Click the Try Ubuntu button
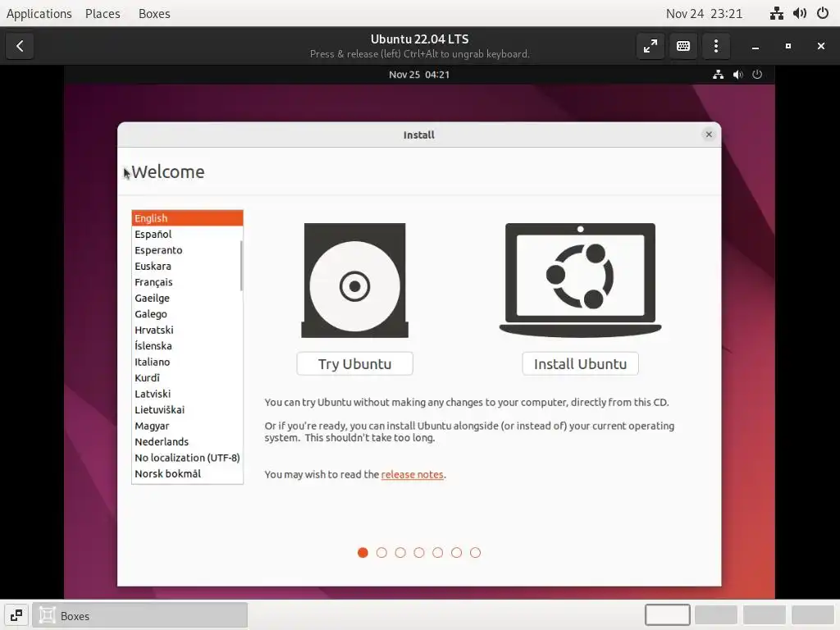Screen dimensions: 840x630 354,363
